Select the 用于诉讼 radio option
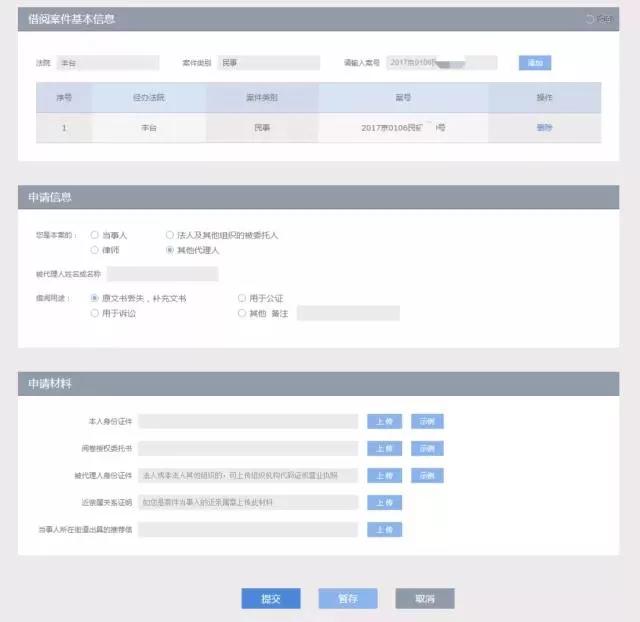Viewport: 640px width, 622px height. pyautogui.click(x=94, y=313)
